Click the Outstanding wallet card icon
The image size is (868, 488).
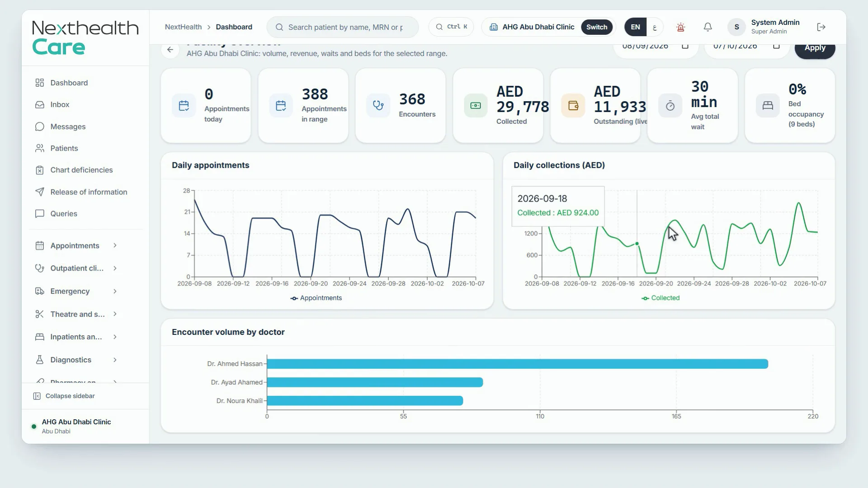pos(573,105)
